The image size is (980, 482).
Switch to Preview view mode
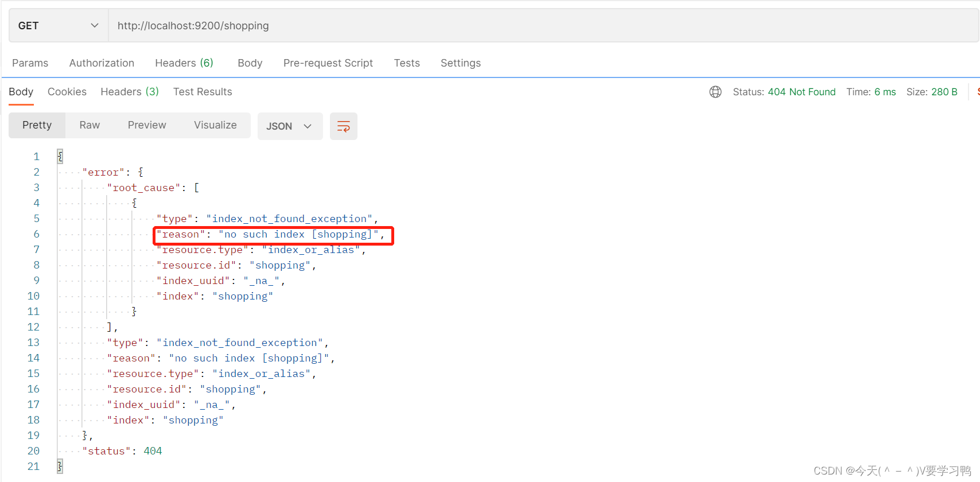click(147, 125)
